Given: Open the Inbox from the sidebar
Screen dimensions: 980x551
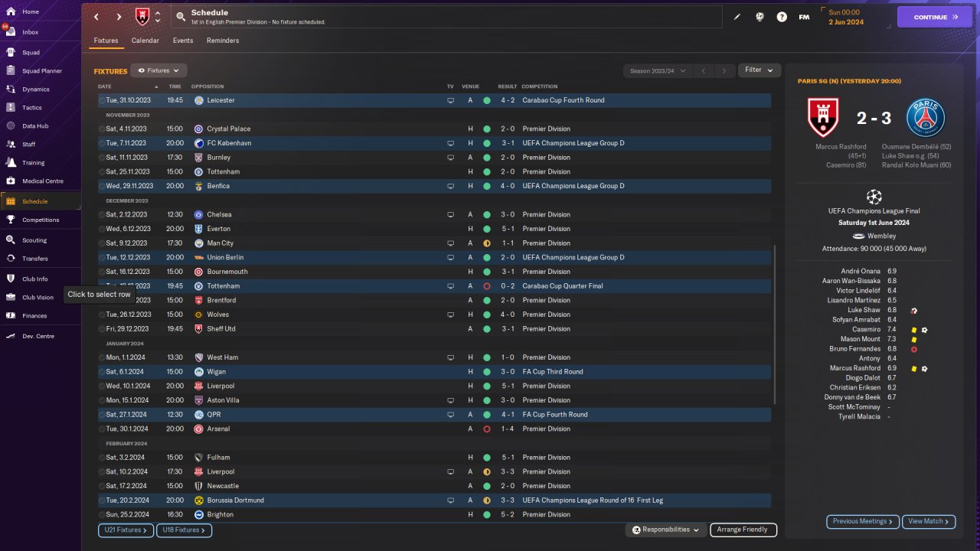Looking at the screenshot, I should (31, 32).
